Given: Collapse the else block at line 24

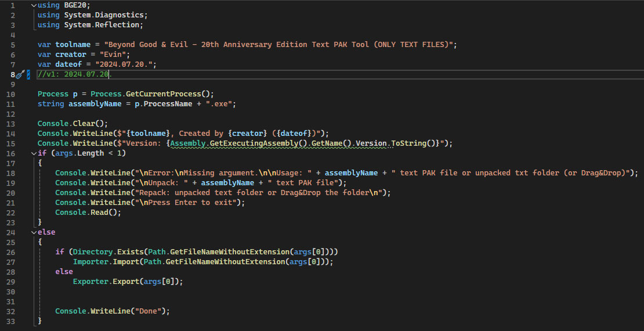Looking at the screenshot, I should pos(34,232).
